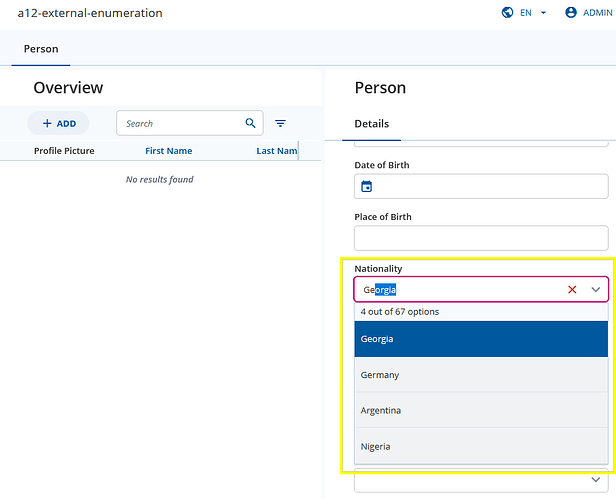Viewport: 616px width, 499px height.
Task: Click the Person panel heading
Action: point(380,88)
